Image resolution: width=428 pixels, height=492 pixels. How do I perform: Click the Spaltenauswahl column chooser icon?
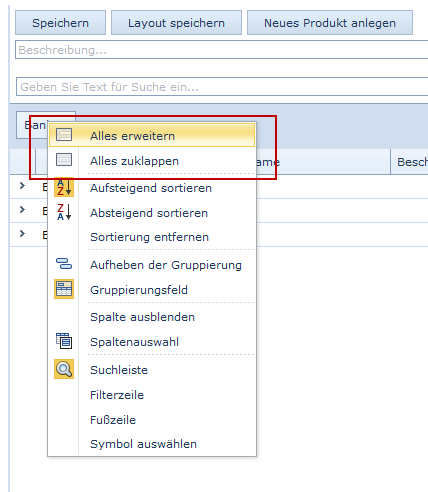click(x=64, y=341)
